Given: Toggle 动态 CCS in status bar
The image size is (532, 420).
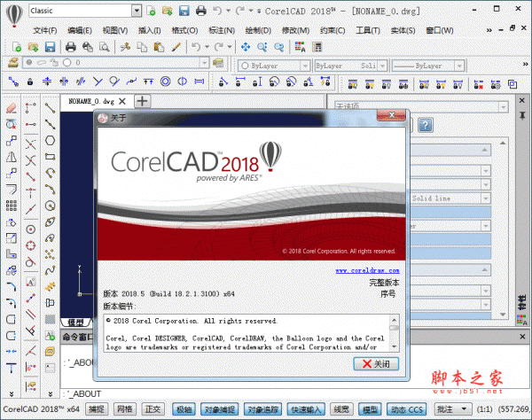Looking at the screenshot, I should click(407, 409).
